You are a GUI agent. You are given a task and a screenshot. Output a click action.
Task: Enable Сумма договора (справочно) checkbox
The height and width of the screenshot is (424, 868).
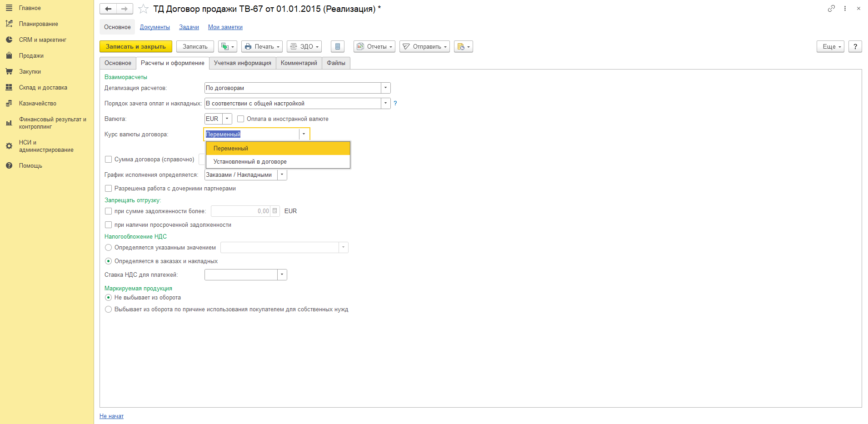(x=108, y=160)
